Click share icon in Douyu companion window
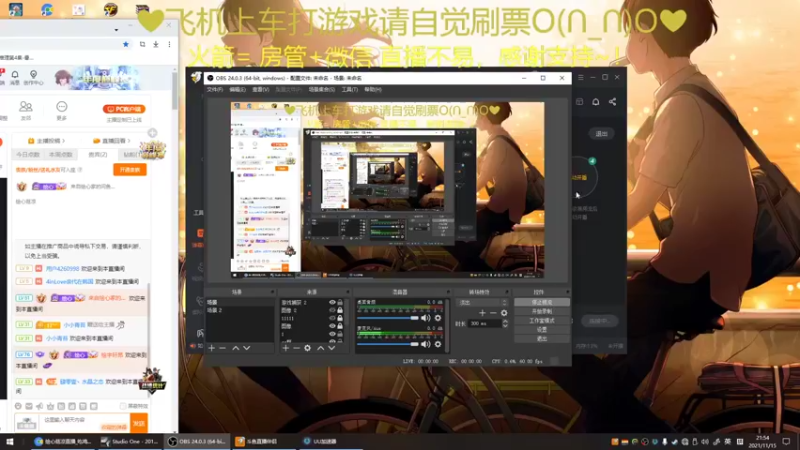This screenshot has height=450, width=800. coord(612,102)
